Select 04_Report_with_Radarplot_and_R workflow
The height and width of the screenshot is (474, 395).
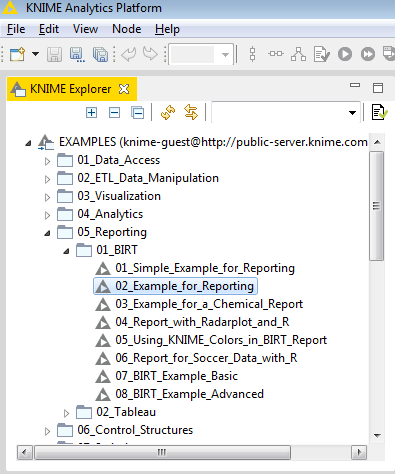point(202,322)
